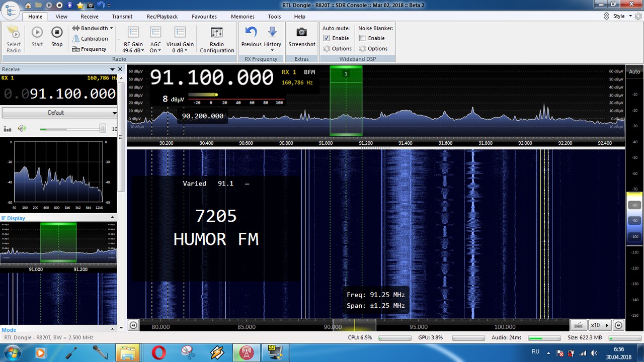Click the Select Radio icon

(14, 39)
